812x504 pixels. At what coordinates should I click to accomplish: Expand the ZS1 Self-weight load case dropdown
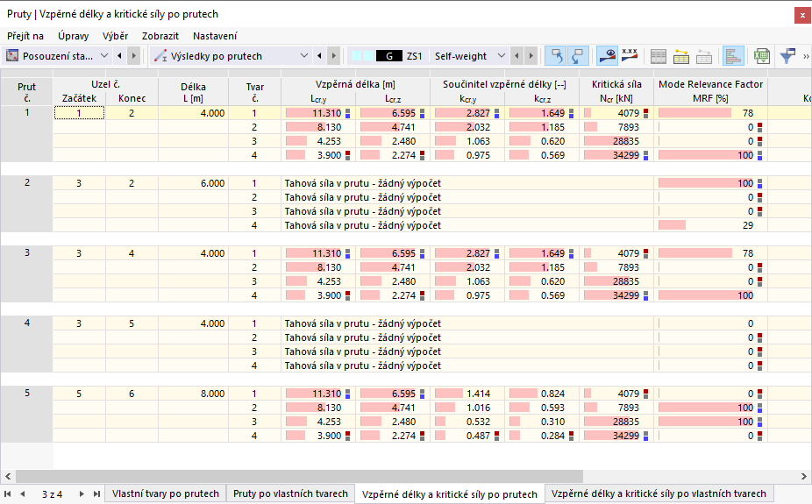(x=501, y=56)
